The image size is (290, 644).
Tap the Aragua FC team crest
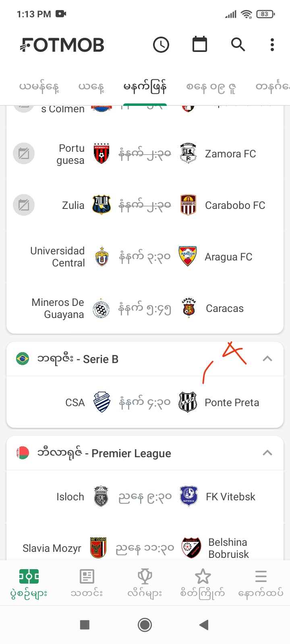click(188, 256)
